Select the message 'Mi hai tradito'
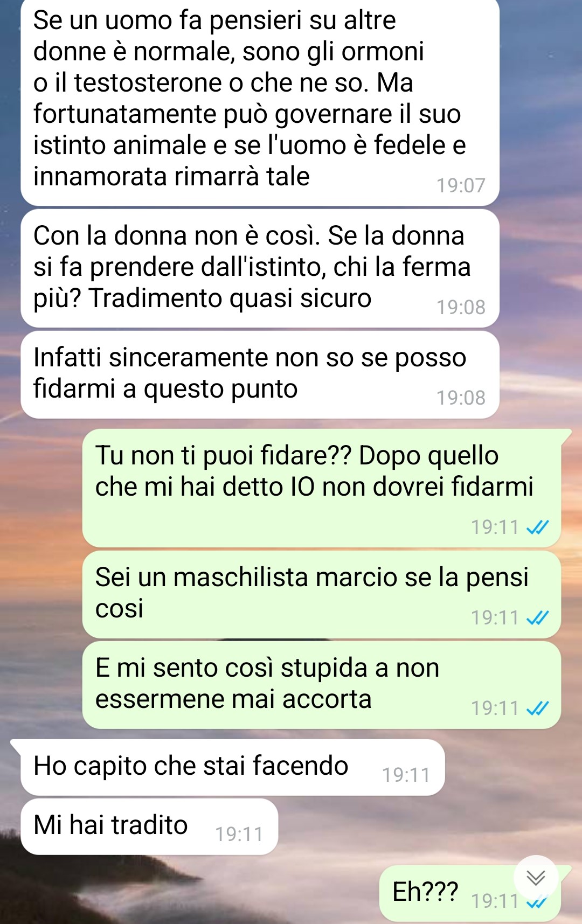Image resolution: width=582 pixels, height=924 pixels. [x=149, y=826]
